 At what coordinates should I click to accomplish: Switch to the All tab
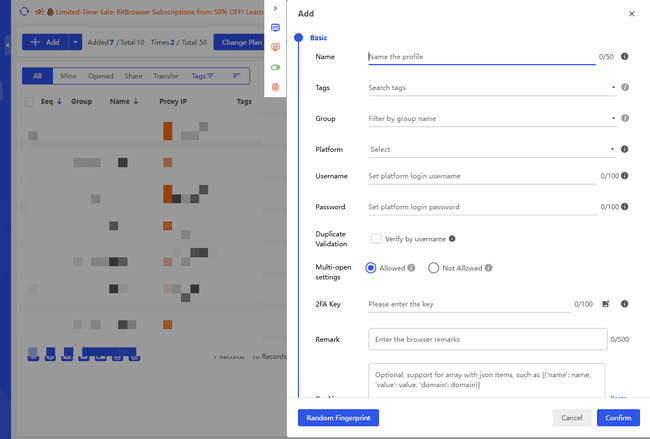[x=37, y=76]
